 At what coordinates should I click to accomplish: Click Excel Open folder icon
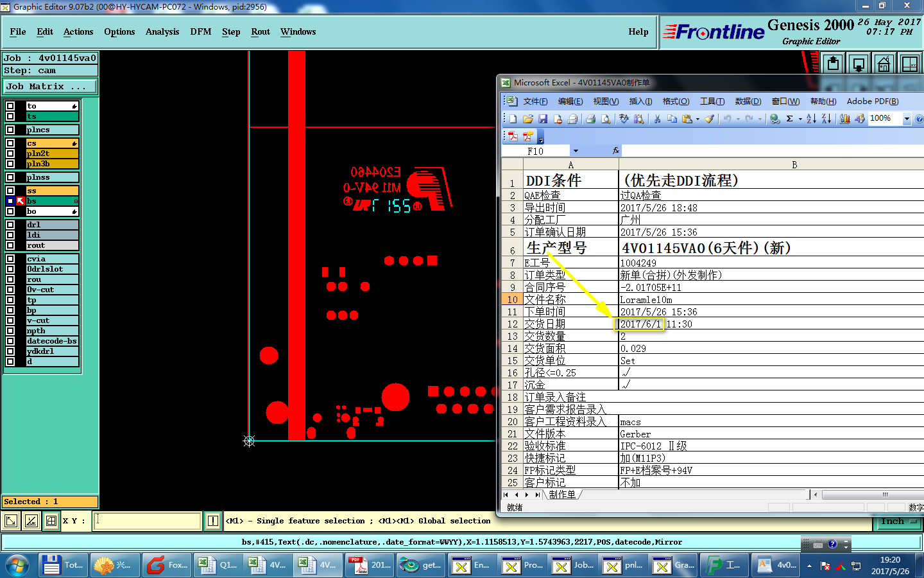(527, 119)
